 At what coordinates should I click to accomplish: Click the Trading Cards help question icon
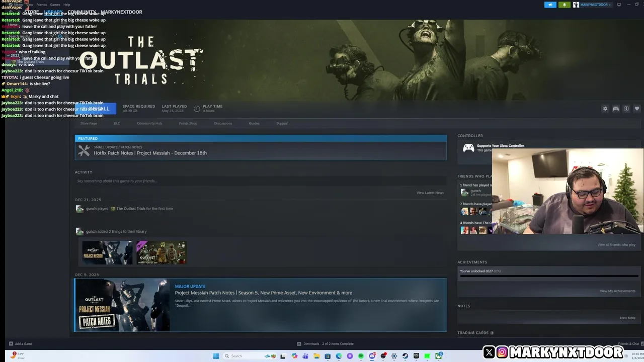pos(492,333)
